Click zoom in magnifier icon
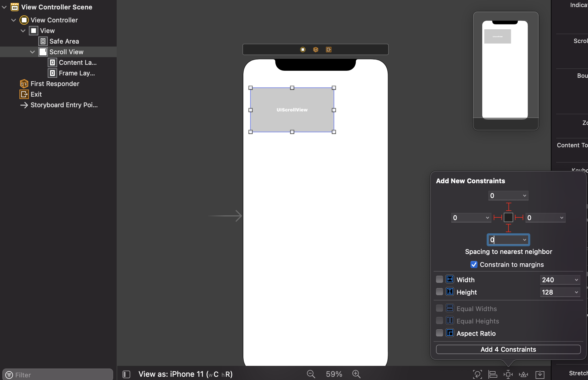The image size is (588, 380). click(x=356, y=374)
